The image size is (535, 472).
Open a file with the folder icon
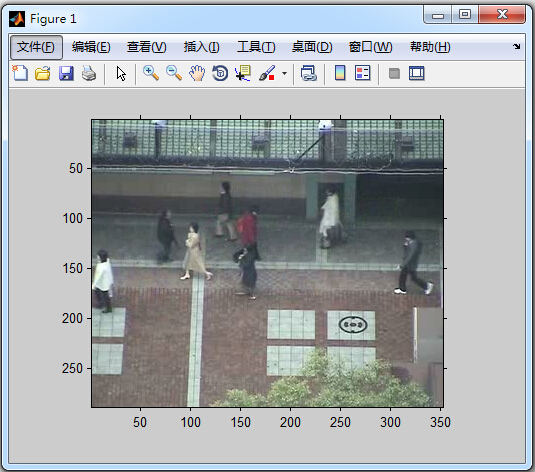(x=43, y=73)
